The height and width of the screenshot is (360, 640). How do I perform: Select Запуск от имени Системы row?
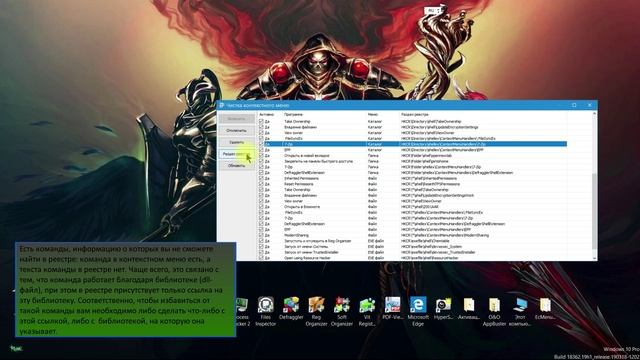pos(412,247)
